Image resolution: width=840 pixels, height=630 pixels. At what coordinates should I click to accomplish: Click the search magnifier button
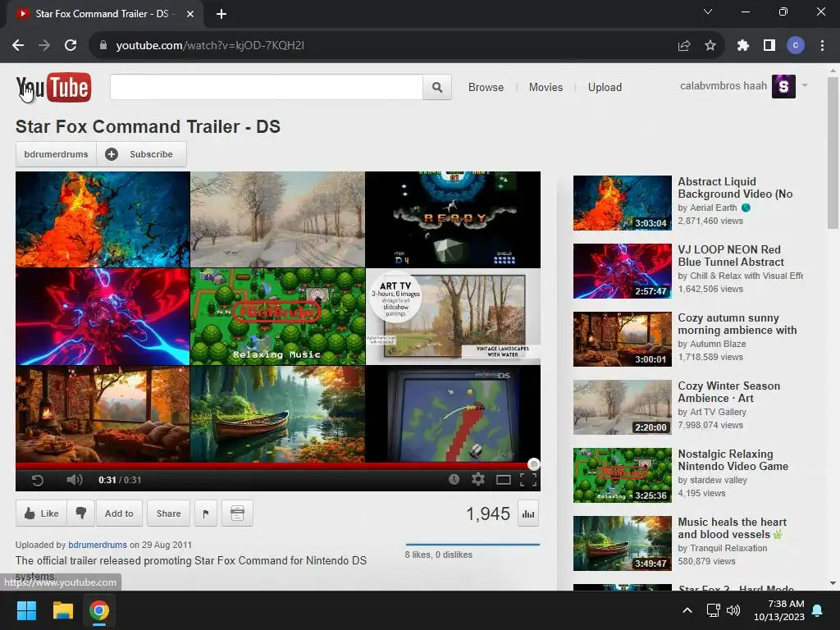pyautogui.click(x=437, y=87)
